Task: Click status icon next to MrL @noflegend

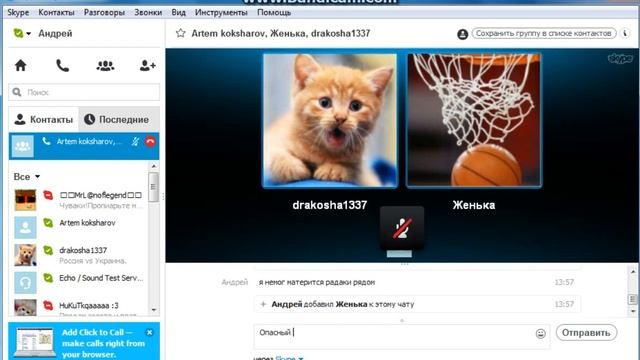Action: tap(48, 195)
